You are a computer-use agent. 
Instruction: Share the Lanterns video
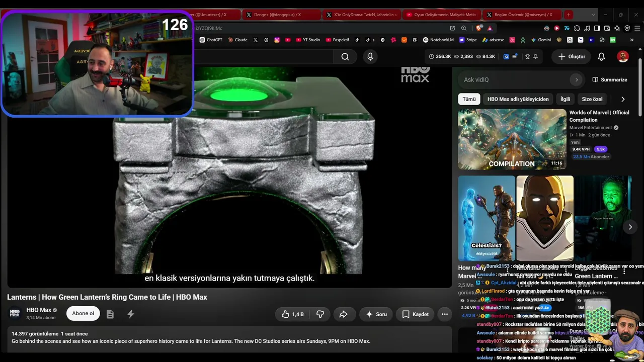click(343, 314)
